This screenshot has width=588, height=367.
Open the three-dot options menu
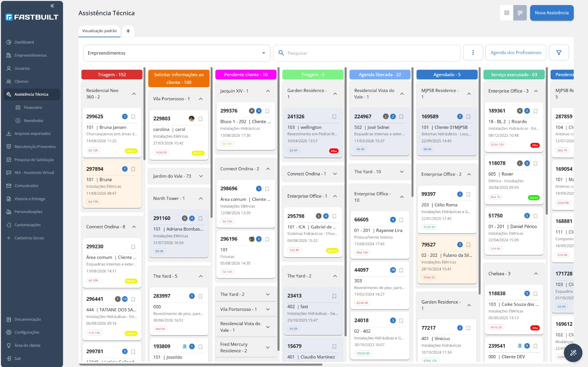(x=473, y=53)
